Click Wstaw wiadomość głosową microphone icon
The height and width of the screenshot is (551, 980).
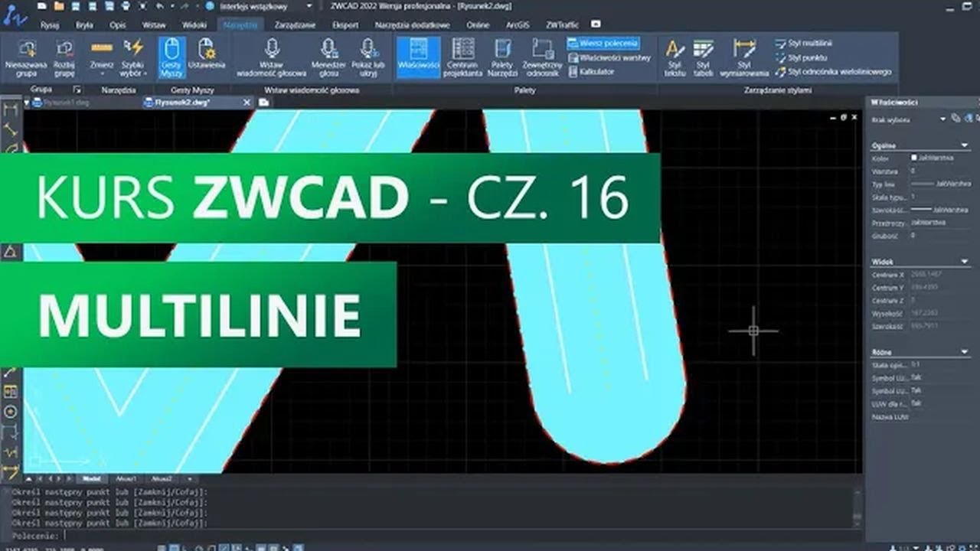coord(272,48)
